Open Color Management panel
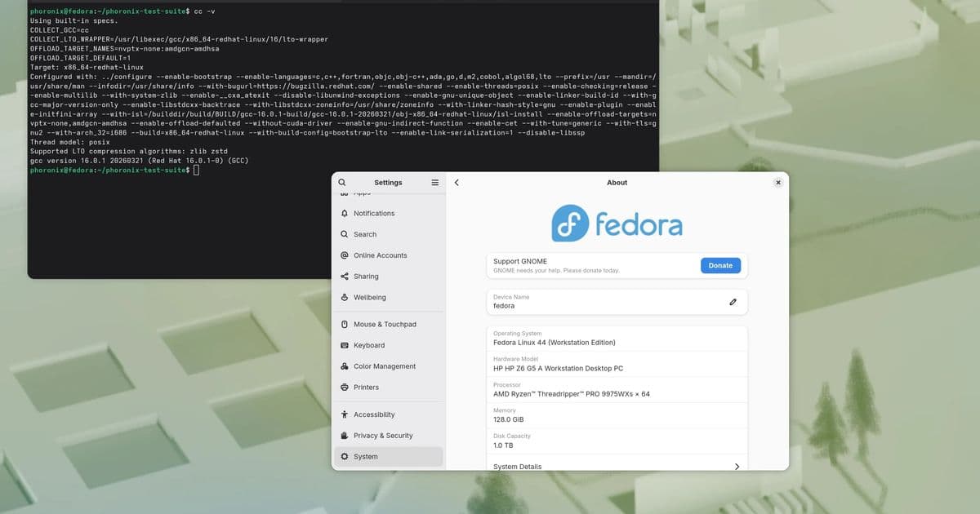The height and width of the screenshot is (514, 980). tap(389, 366)
